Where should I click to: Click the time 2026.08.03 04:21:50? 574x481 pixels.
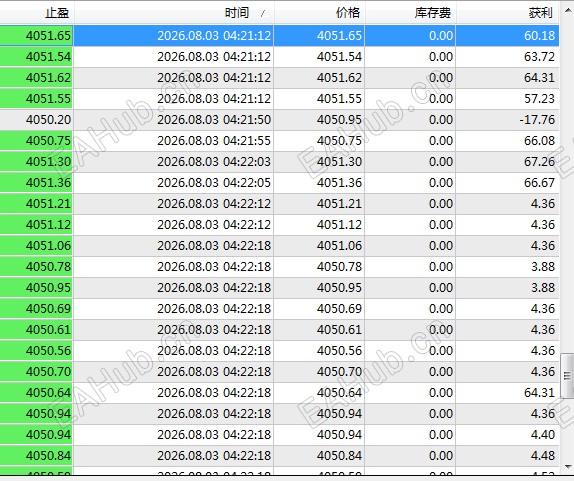click(x=214, y=120)
